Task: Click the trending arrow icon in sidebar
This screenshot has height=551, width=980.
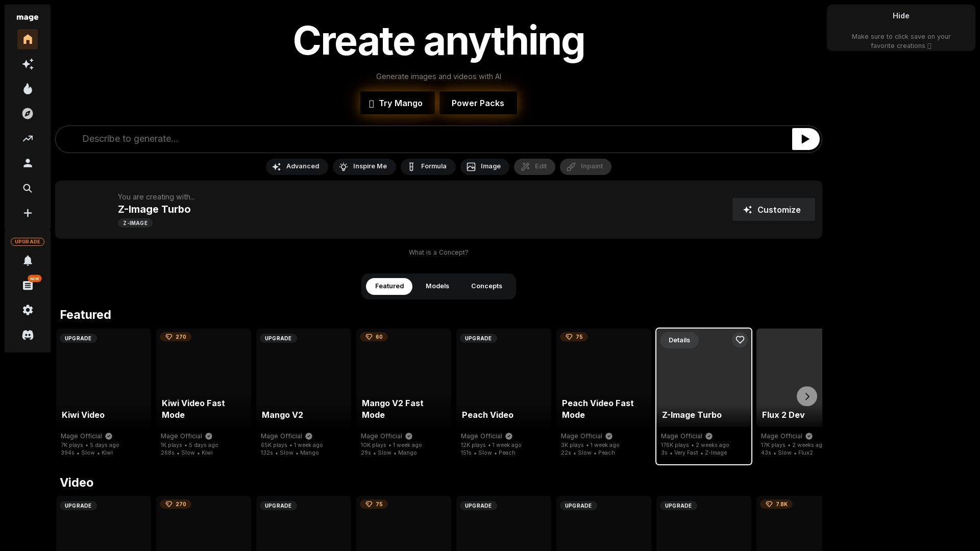Action: (x=28, y=138)
